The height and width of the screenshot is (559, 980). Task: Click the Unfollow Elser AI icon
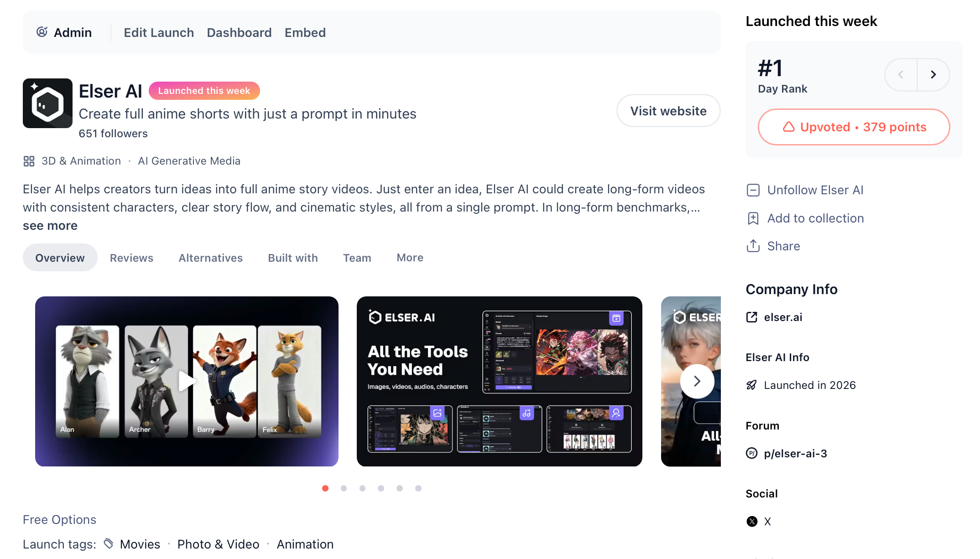tap(753, 190)
